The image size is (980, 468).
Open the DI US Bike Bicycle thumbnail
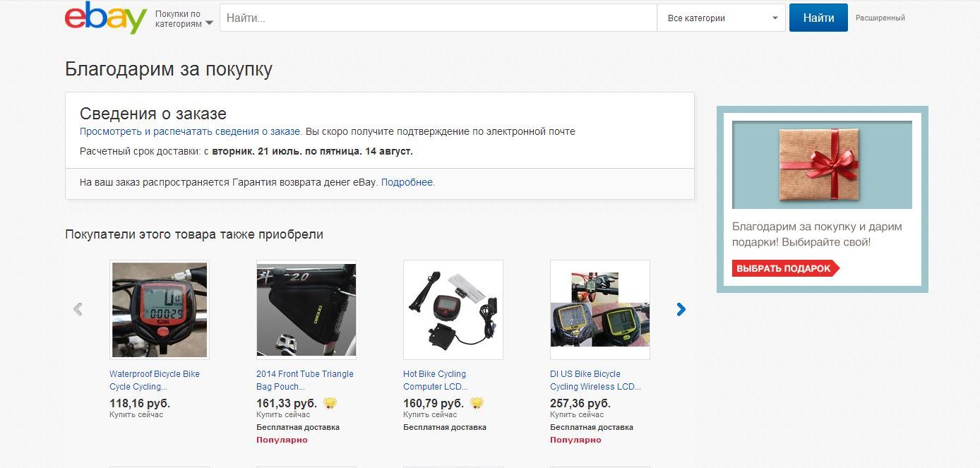(600, 310)
